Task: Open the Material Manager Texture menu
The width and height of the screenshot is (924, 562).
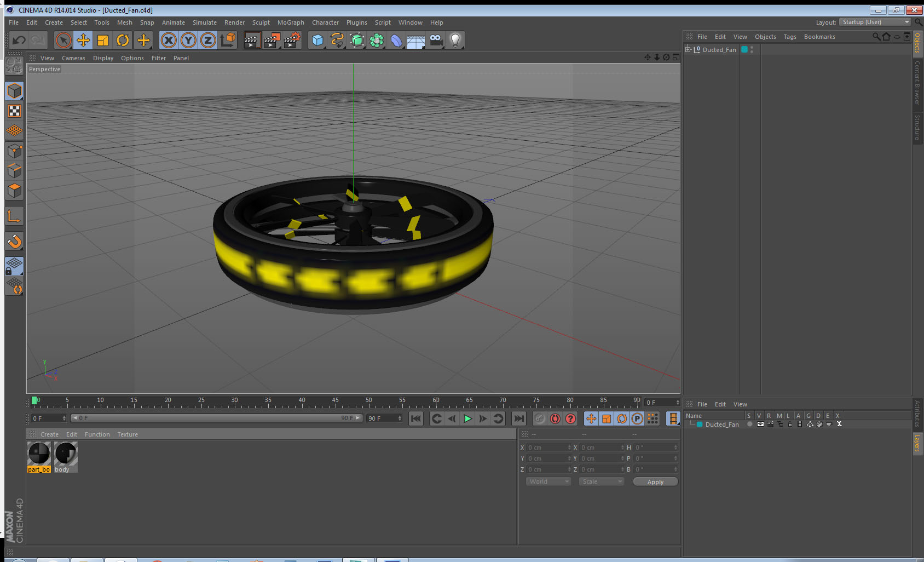Action: point(128,434)
